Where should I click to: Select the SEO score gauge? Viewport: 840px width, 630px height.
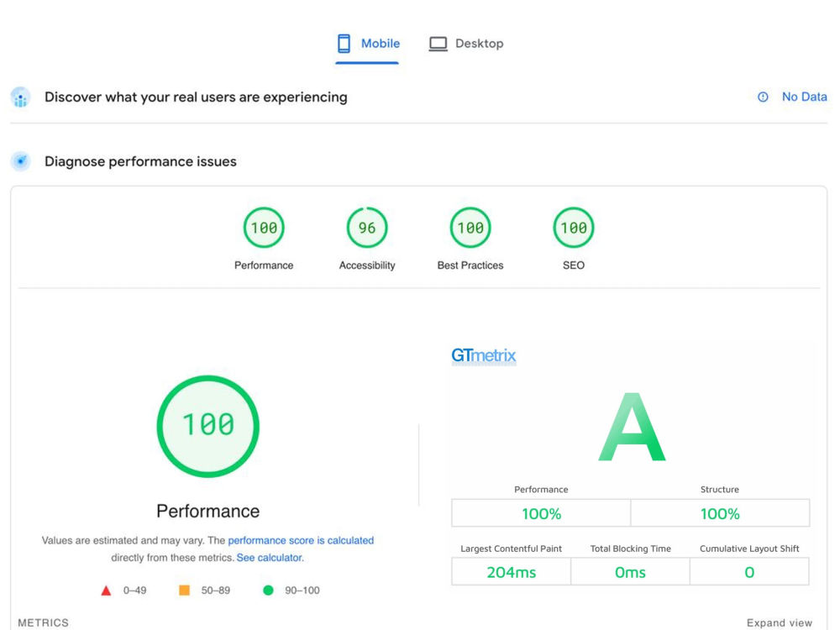pos(574,228)
